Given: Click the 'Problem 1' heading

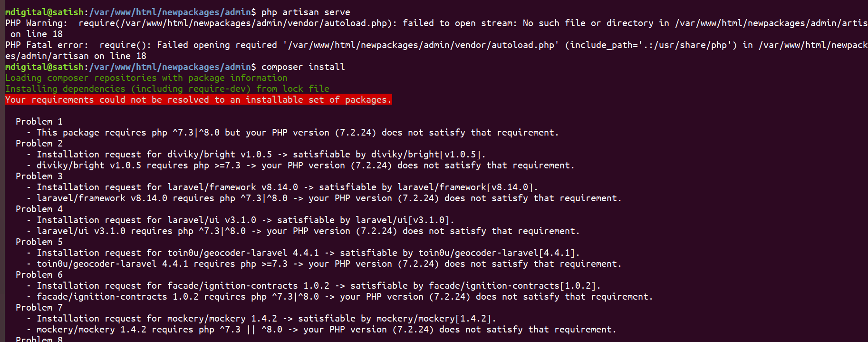Looking at the screenshot, I should point(39,121).
